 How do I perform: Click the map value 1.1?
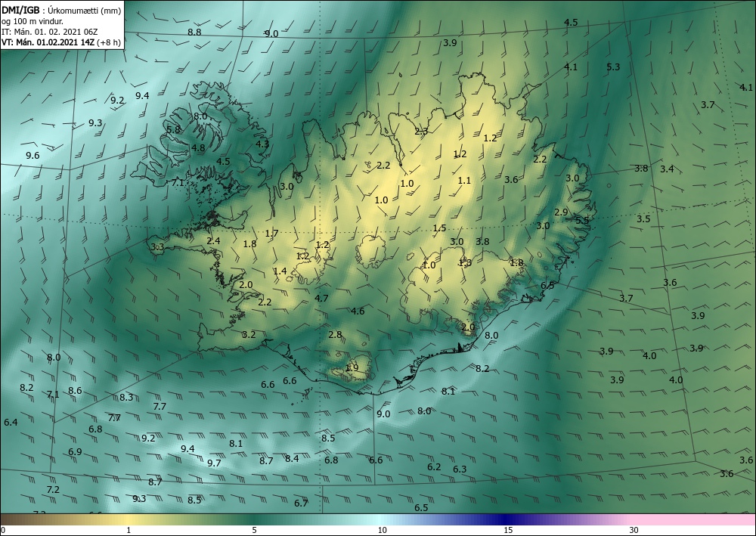464,180
